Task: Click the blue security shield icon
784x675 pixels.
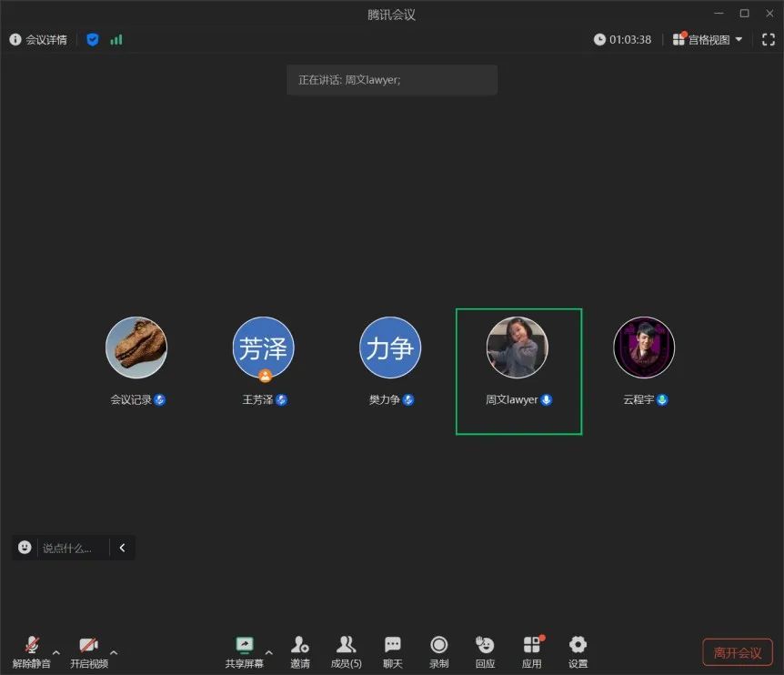Action: [93, 39]
